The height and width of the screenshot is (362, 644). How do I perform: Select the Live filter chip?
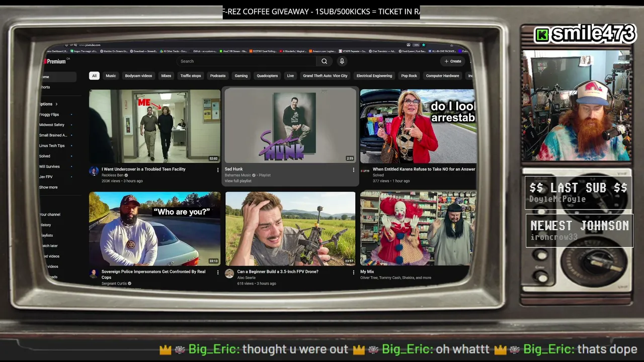point(290,76)
